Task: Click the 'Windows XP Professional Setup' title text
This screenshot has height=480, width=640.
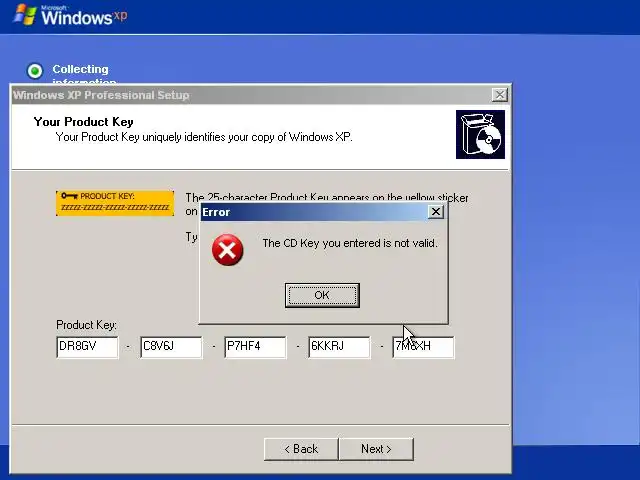Action: 101,95
